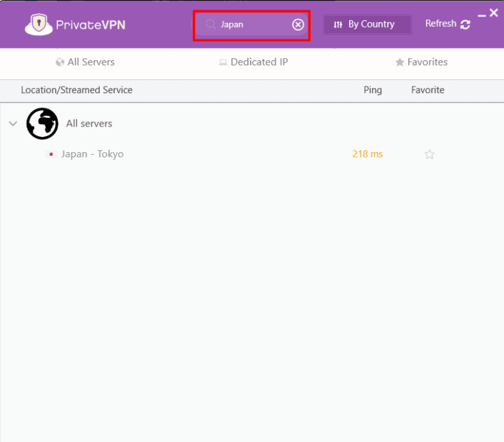Collapse the All servers group chevron

click(x=13, y=123)
